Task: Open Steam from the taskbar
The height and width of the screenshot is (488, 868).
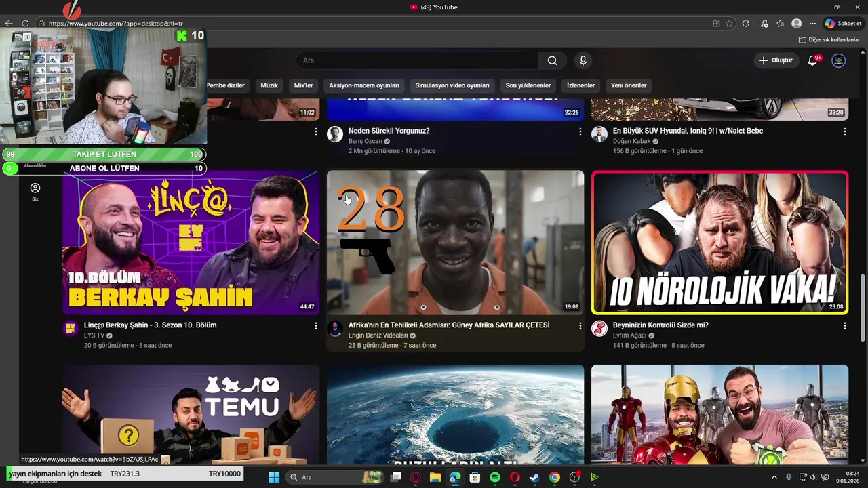Action: point(534,477)
